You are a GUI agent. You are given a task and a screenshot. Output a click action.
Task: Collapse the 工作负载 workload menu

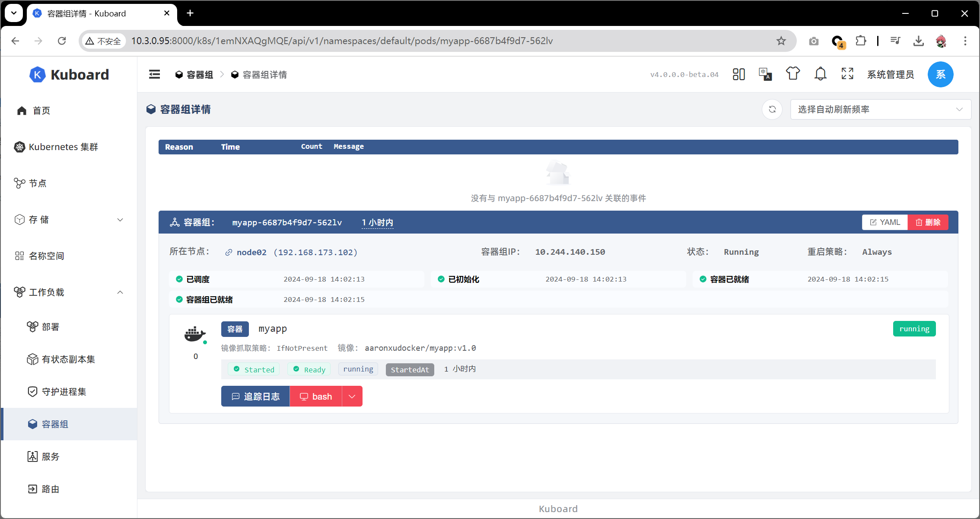click(x=69, y=292)
